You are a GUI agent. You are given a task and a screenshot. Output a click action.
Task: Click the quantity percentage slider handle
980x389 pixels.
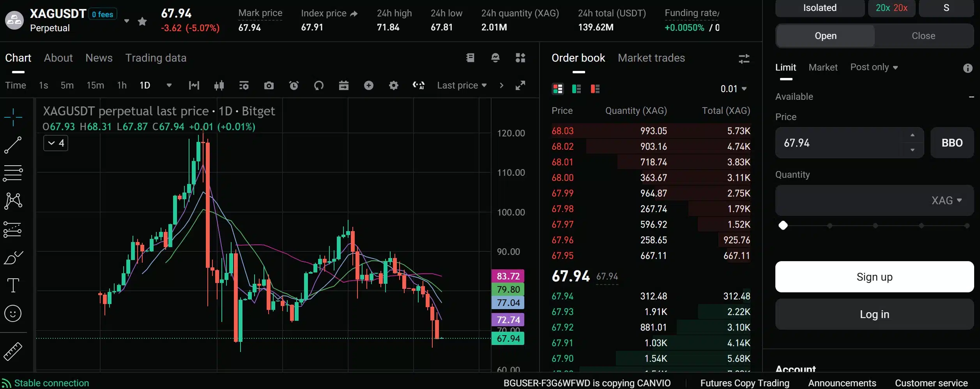[x=783, y=226]
